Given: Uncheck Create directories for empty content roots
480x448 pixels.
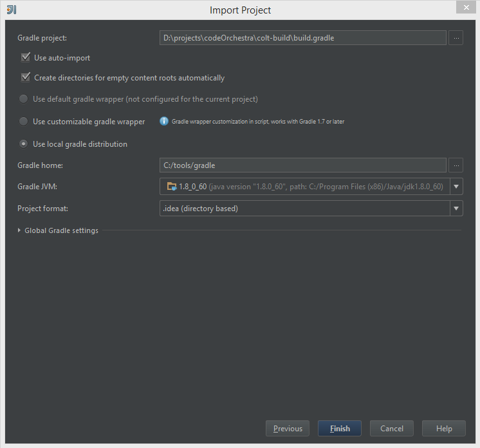Looking at the screenshot, I should [x=26, y=78].
